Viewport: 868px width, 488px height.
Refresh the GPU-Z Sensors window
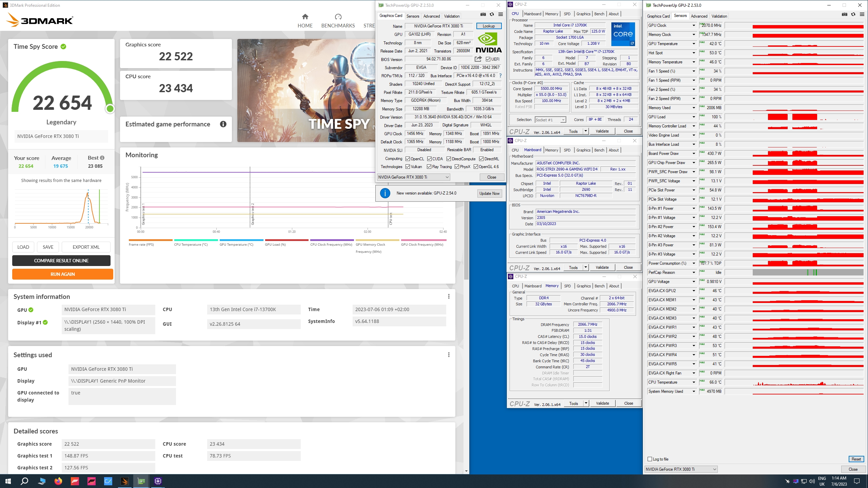853,15
